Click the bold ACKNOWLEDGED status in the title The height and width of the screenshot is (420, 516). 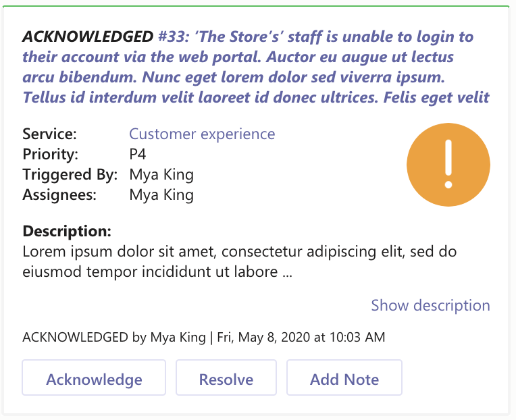click(x=88, y=36)
